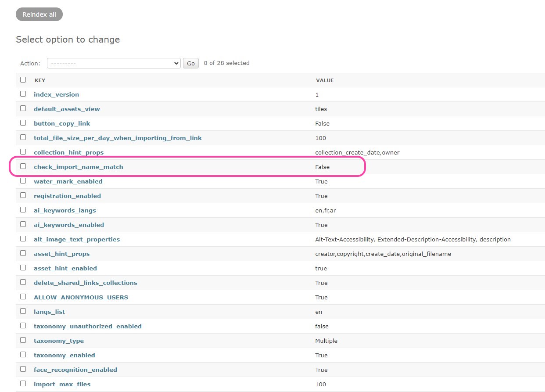The image size is (545, 392).
Task: Click value 'creator,copyright,create_date,original_filename'
Action: pyautogui.click(x=383, y=254)
